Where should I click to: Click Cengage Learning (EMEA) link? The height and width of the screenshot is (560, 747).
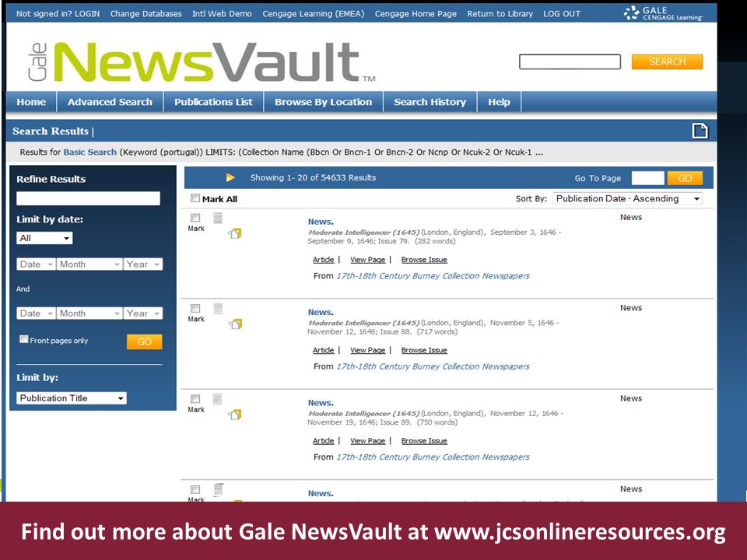click(x=314, y=14)
